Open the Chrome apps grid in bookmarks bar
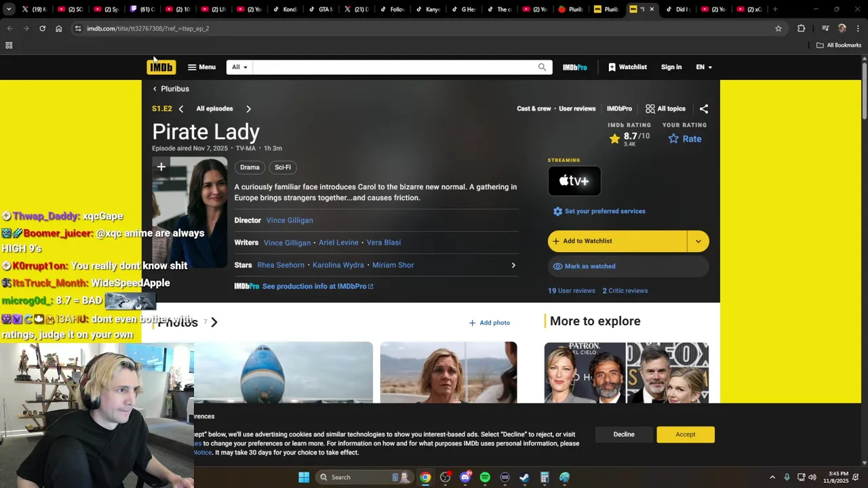 9,45
